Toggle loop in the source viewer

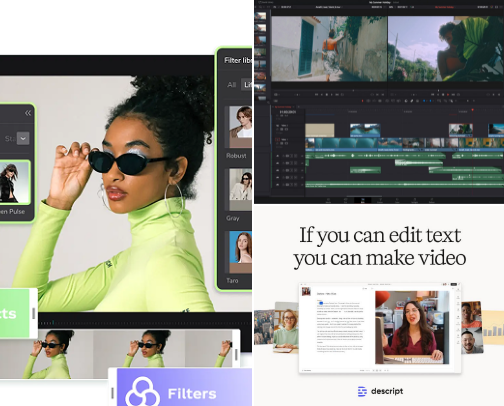342,94
